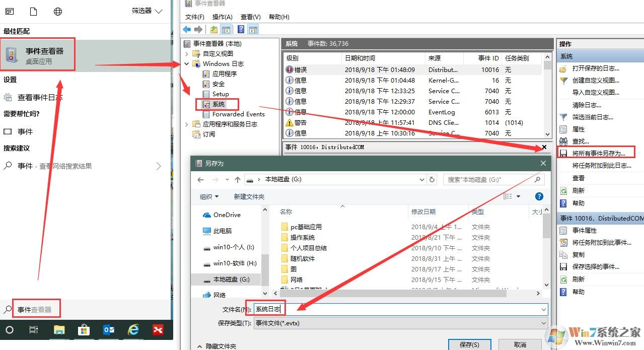
Task: Open Help via the question mark toolbar icon
Action: coord(240,29)
